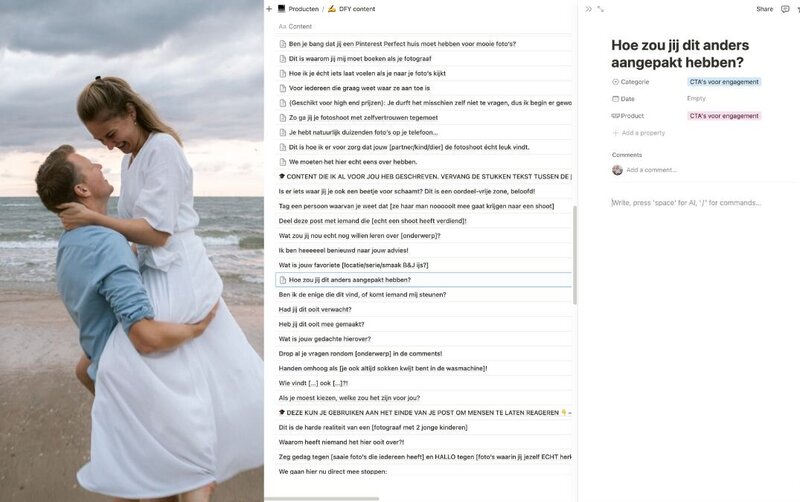Collapse side peek with double chevron icon
Screen dimensions: 800x502
click(x=588, y=9)
